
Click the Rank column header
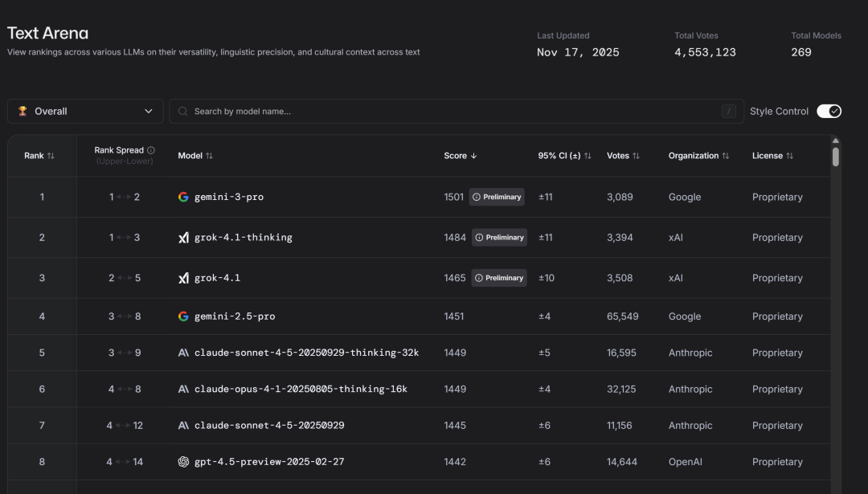(x=39, y=156)
